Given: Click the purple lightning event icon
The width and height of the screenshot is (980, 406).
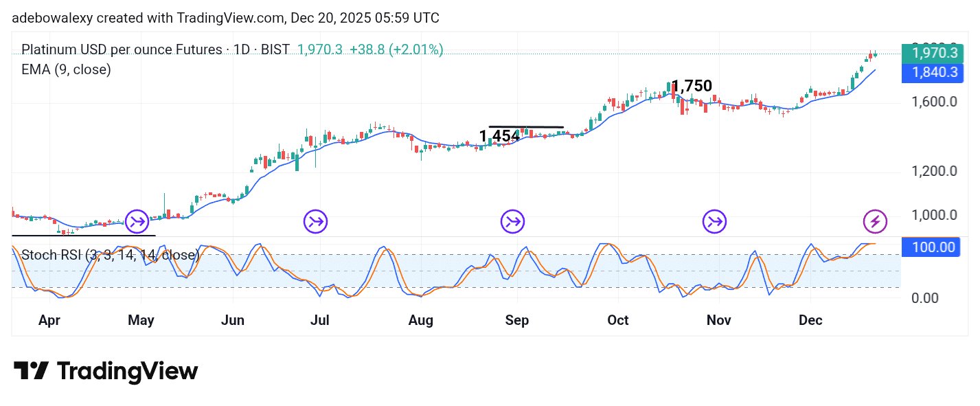Looking at the screenshot, I should click(x=875, y=221).
